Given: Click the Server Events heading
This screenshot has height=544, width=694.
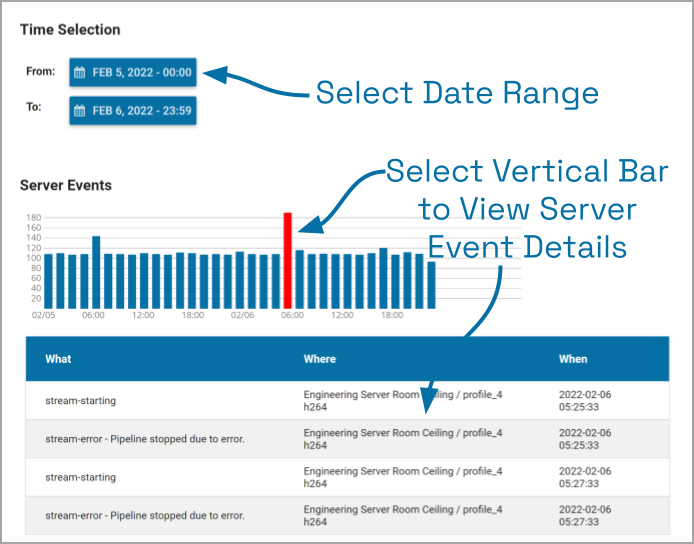Looking at the screenshot, I should pos(66,185).
